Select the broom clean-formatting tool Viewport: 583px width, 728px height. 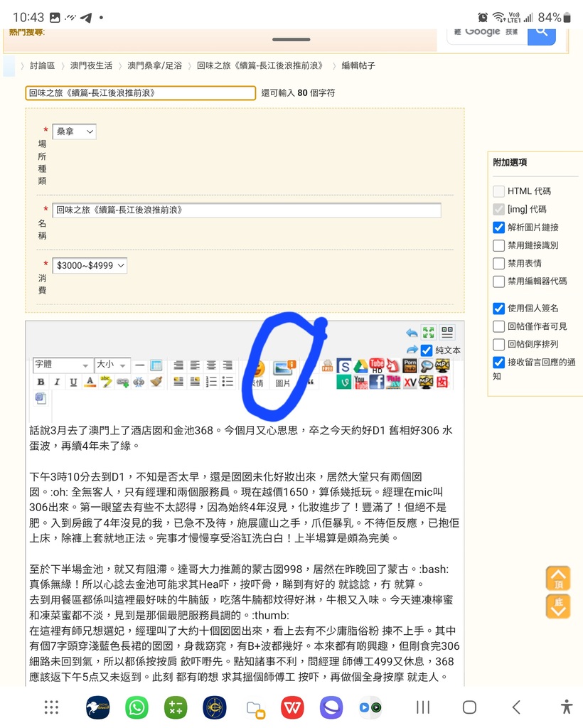pos(156,380)
